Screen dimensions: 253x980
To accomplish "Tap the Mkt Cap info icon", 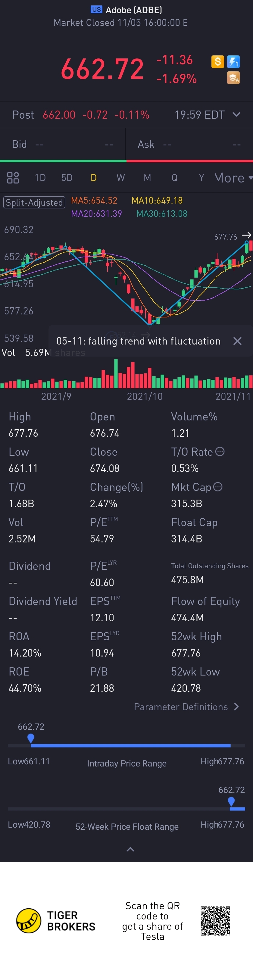I will [x=218, y=487].
